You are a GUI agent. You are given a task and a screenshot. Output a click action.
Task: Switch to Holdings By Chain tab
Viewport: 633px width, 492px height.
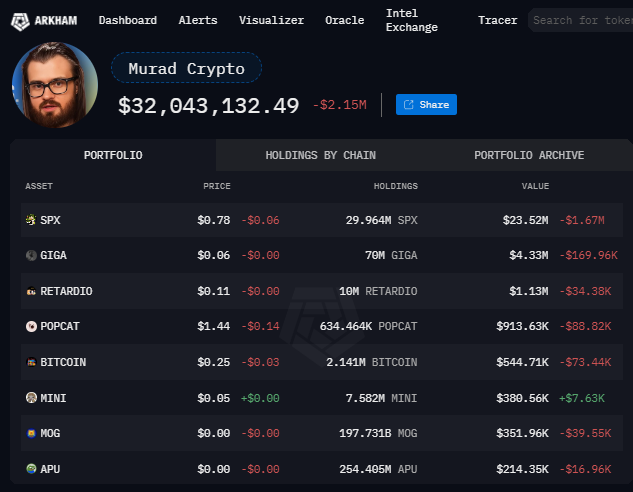click(x=321, y=155)
